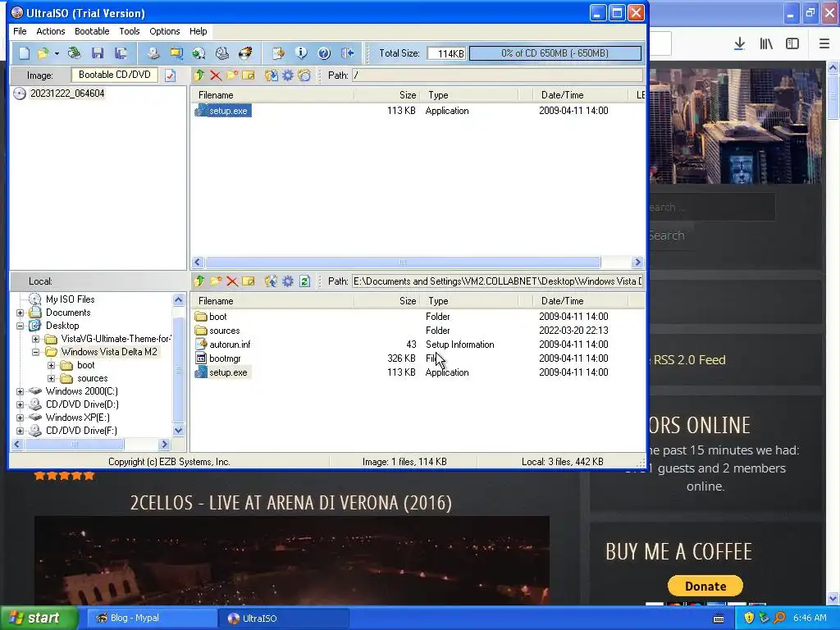This screenshot has height=630, width=840.
Task: Click the Blog - Mypal taskbar button
Action: (x=150, y=619)
